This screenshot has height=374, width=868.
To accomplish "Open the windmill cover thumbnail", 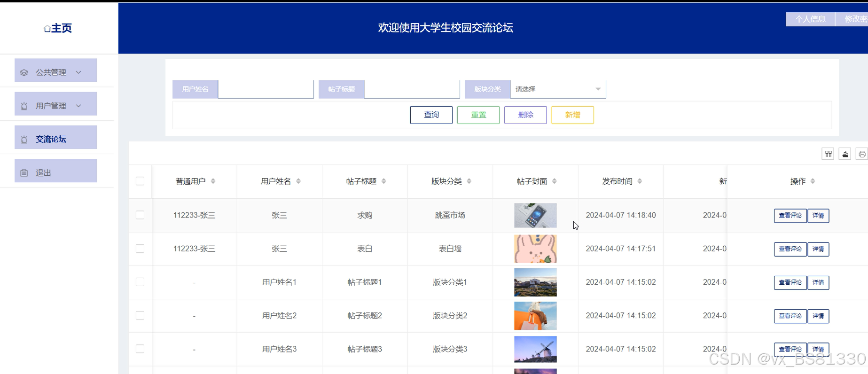I will [x=535, y=349].
